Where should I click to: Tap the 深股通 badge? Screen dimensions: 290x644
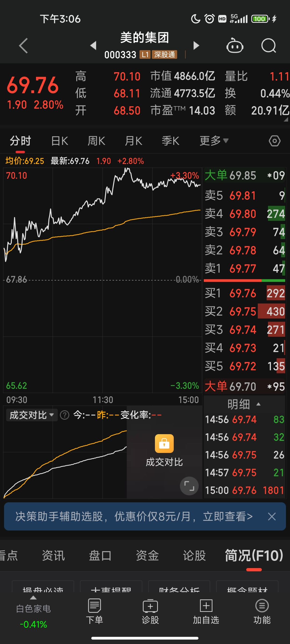(x=165, y=54)
